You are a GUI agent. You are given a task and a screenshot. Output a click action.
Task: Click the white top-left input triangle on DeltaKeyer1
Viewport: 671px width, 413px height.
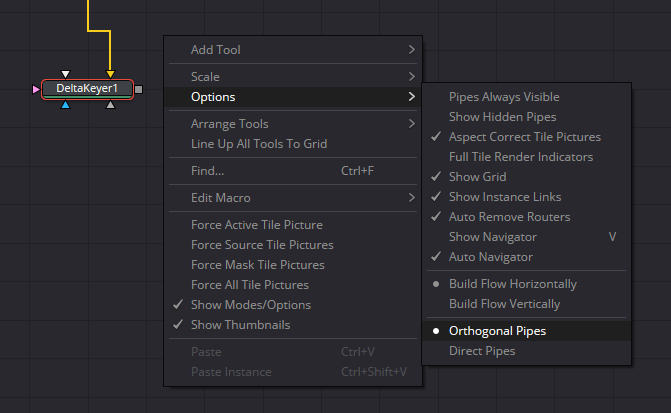[65, 74]
